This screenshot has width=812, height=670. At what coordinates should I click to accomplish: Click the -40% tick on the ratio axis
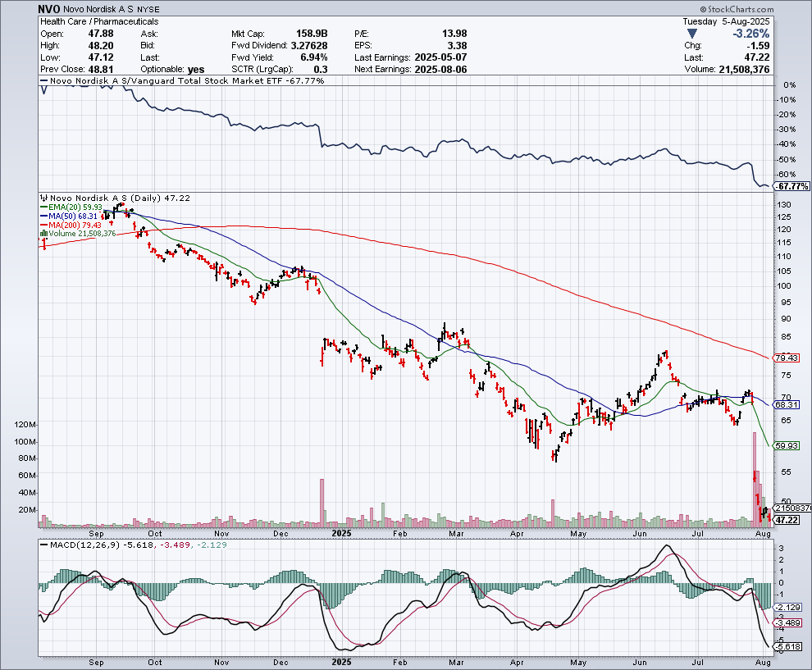tap(787, 144)
